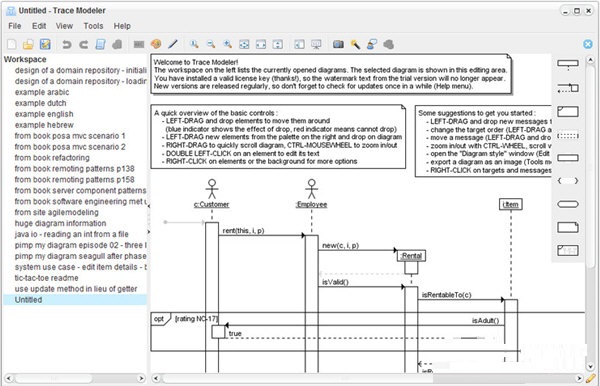Viewport: 600px width, 386px height.
Task: Toggle the workspace side panel icon
Action: [300, 44]
